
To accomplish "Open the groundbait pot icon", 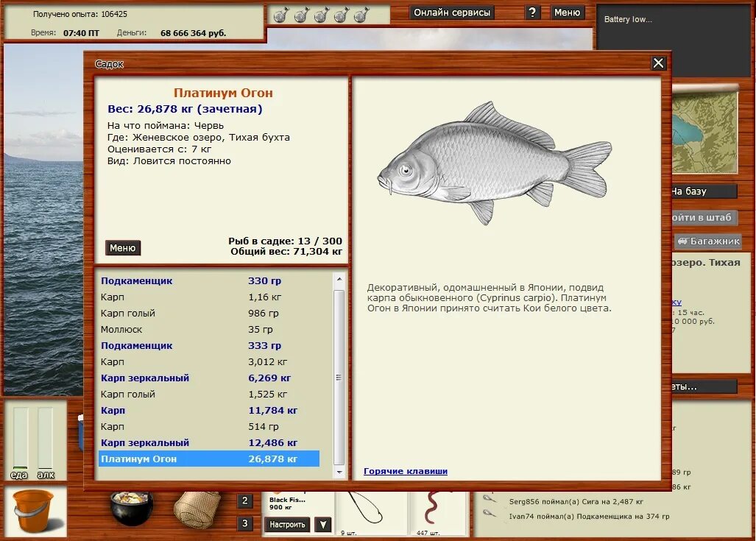I will [132, 509].
